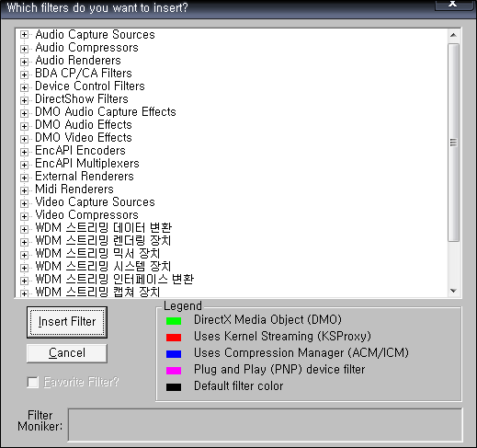Viewport: 477px width, 448px height.
Task: Expand the Audio Renderers tree node
Action: [24, 62]
